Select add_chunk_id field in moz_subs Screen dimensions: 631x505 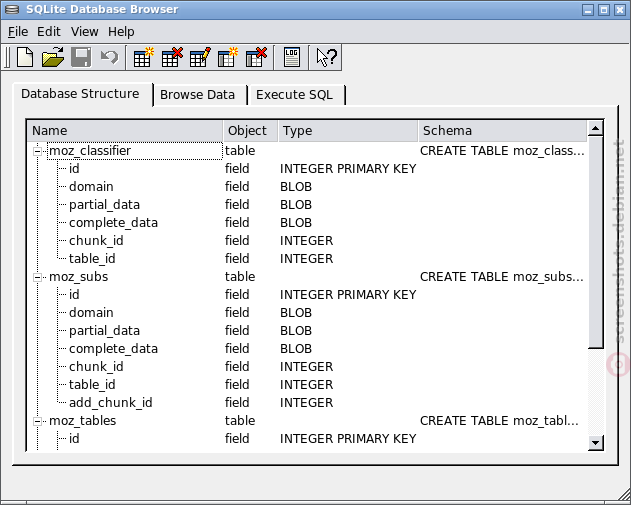coord(111,402)
